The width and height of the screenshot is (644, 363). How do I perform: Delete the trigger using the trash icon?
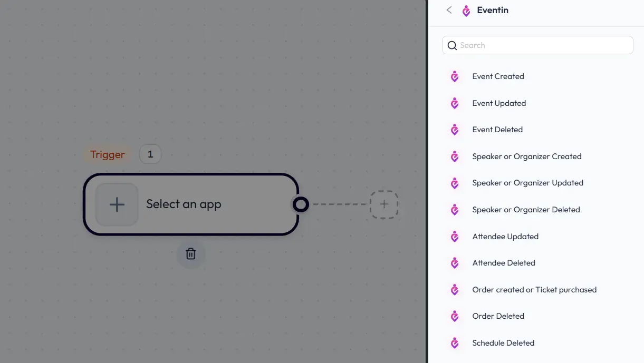click(x=191, y=254)
